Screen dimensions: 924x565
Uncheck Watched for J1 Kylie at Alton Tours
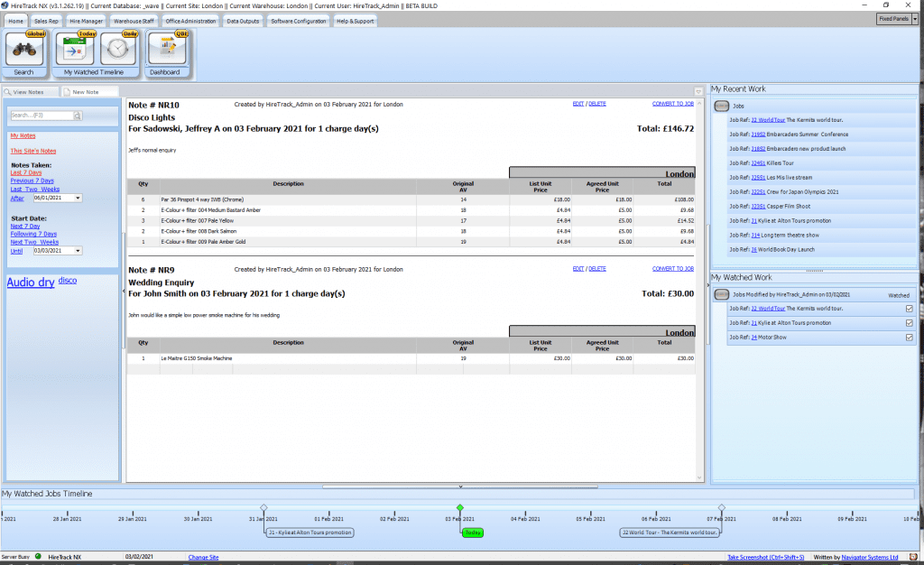910,323
